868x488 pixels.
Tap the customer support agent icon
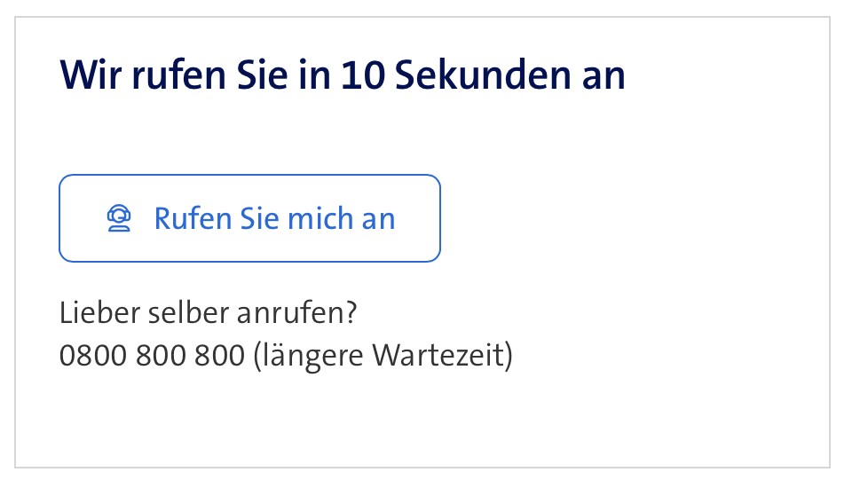coord(119,218)
